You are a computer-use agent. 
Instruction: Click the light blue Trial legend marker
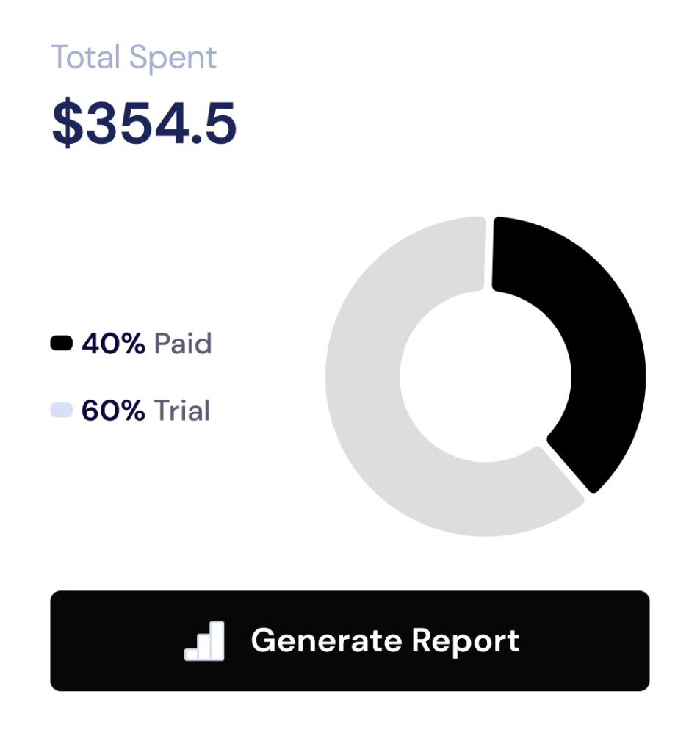tap(61, 411)
